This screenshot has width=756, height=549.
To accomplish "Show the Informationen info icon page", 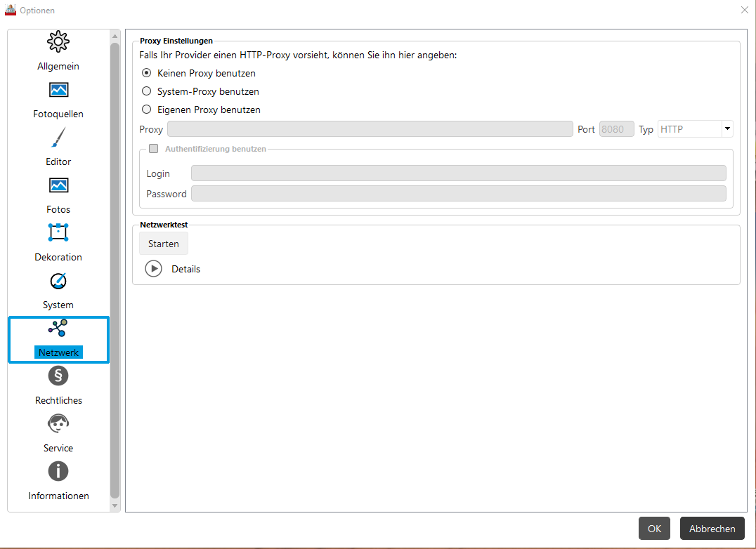I will coord(58,471).
